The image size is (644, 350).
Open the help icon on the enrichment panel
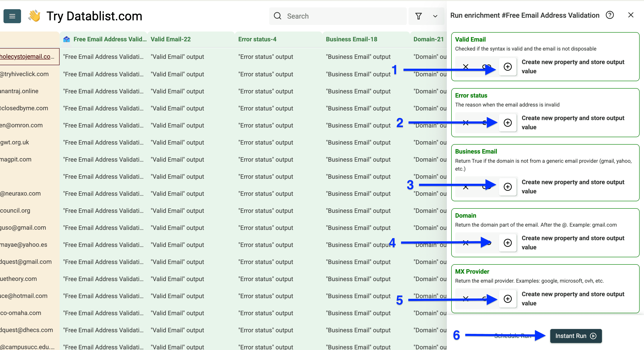[610, 15]
